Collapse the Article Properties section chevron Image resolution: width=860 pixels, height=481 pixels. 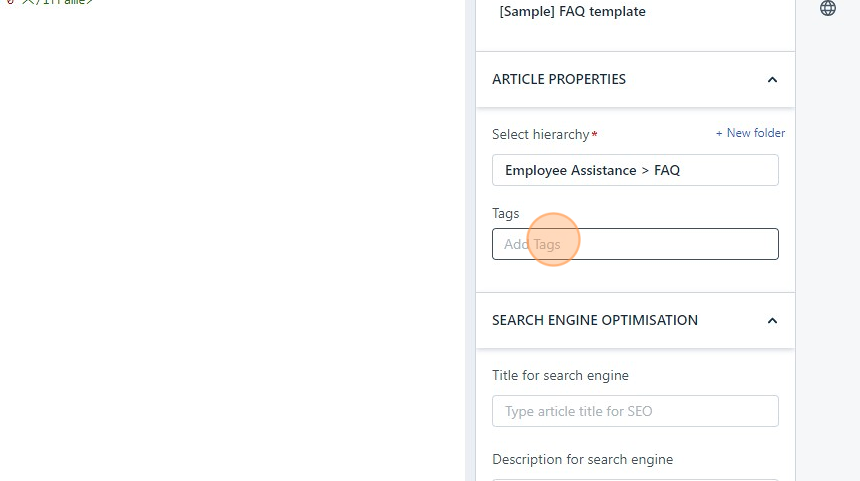coord(772,80)
